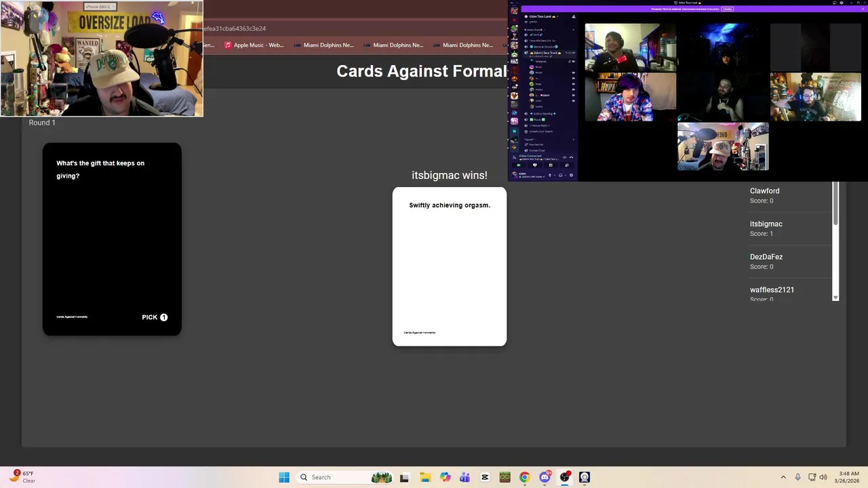This screenshot has height=488, width=868.
Task: Click Cards Against Formal title
Action: point(422,71)
